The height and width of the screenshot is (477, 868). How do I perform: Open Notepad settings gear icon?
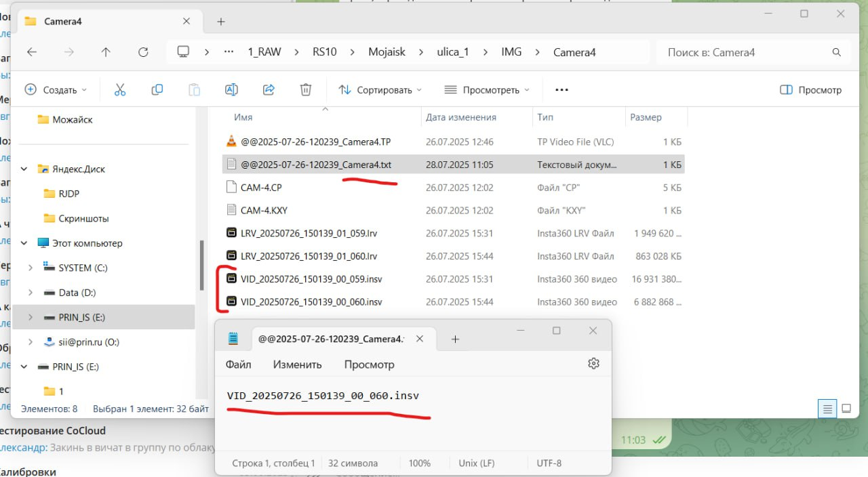click(594, 364)
